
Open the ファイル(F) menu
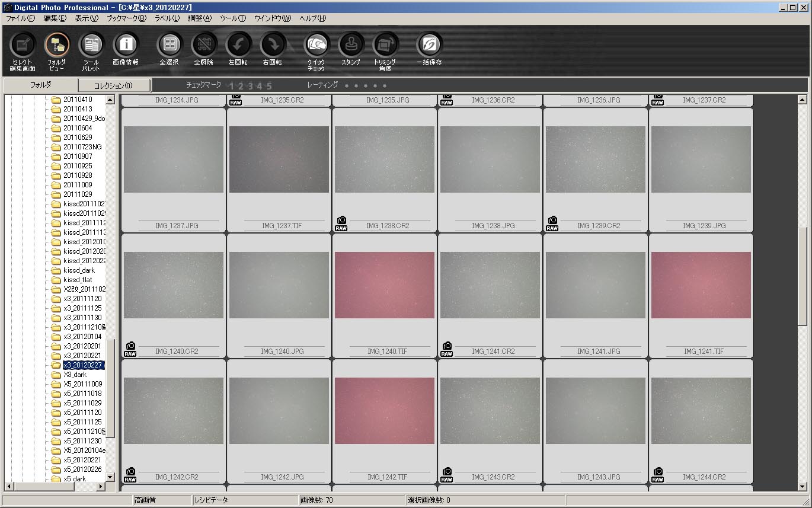pyautogui.click(x=20, y=18)
